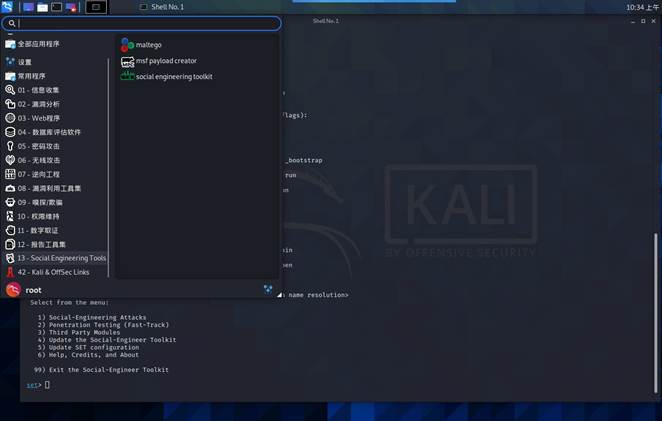
Task: Click the set> prompt in the terminal
Action: pyautogui.click(x=34, y=385)
